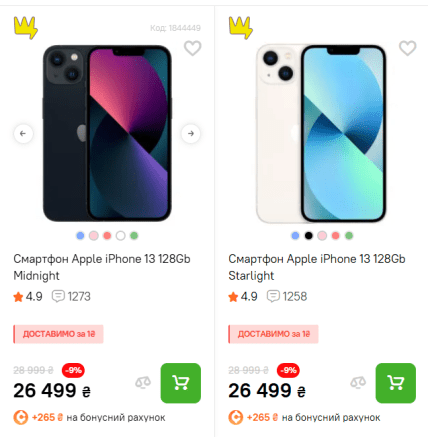Open Starlight iPhone product image
The width and height of the screenshot is (428, 437).
pos(321,134)
